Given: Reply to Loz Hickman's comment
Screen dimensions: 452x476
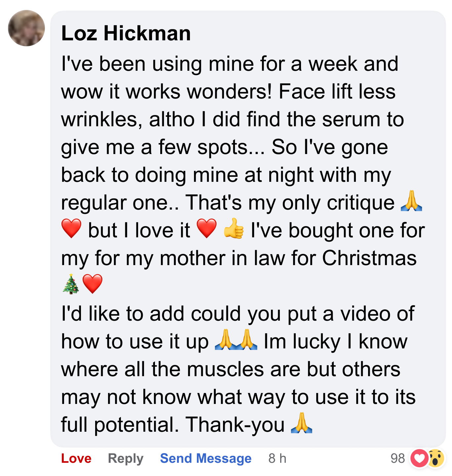Looking at the screenshot, I should (x=126, y=458).
